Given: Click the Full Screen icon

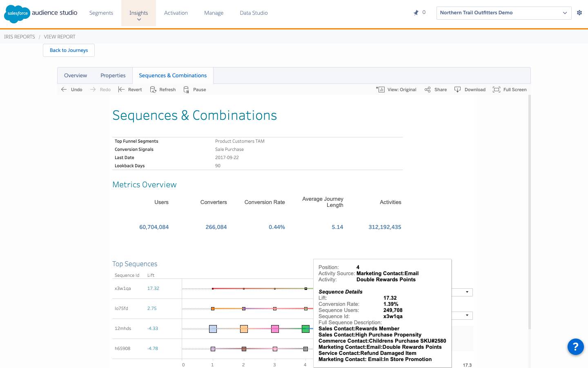Looking at the screenshot, I should coord(497,90).
